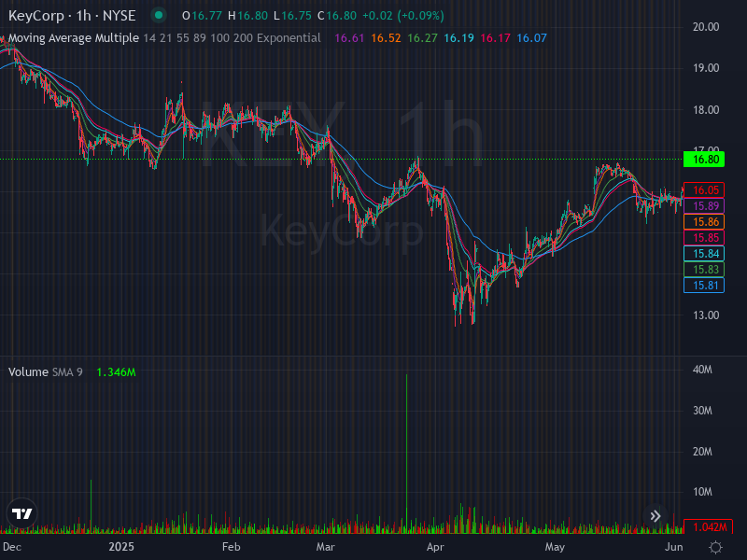This screenshot has width=747, height=560.
Task: Open chart settings gear icon
Action: (715, 547)
